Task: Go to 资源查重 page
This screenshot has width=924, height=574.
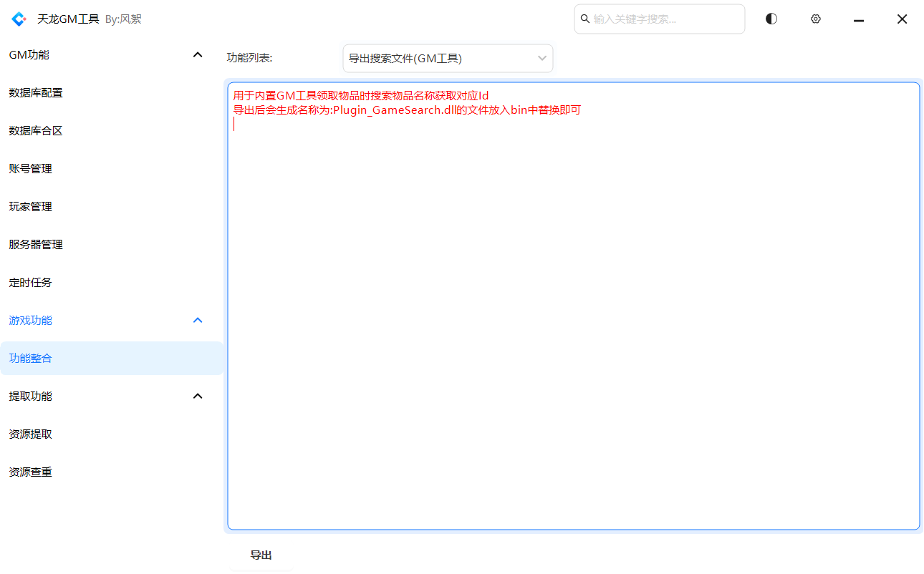Action: (31, 472)
